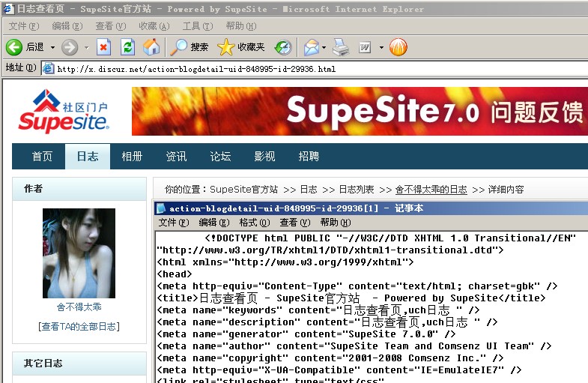
Task: Click the orange globe toolbar icon
Action: tap(398, 47)
